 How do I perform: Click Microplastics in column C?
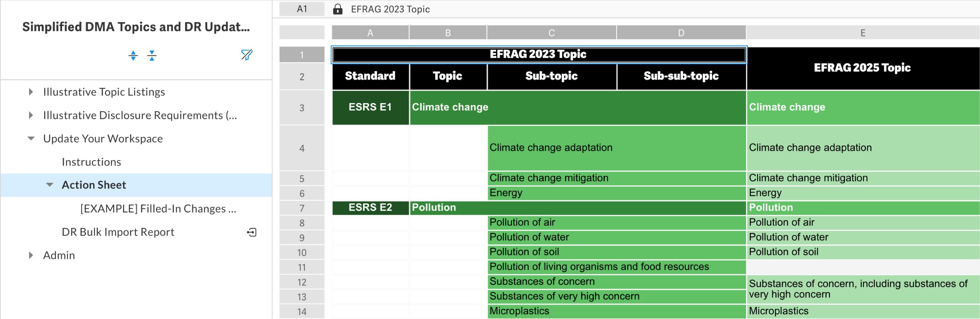click(616, 311)
